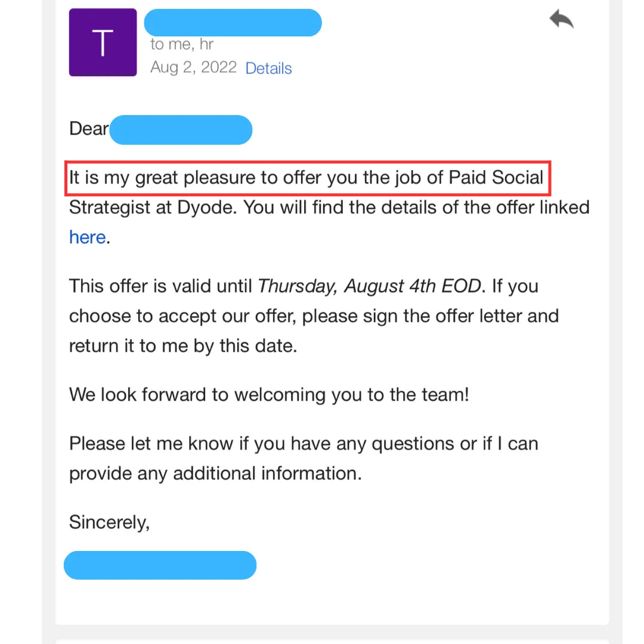Open the Details link beside the date
The height and width of the screenshot is (644, 644).
268,68
